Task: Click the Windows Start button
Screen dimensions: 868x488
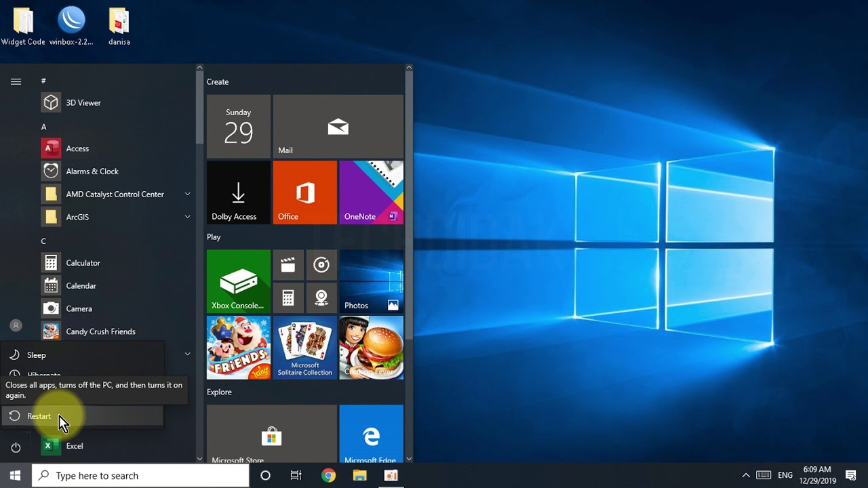Action: click(16, 475)
